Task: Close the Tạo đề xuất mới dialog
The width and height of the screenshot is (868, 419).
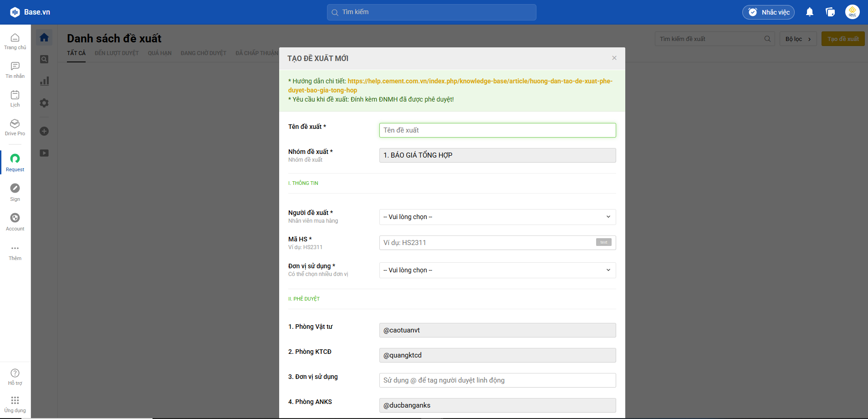Action: [614, 58]
